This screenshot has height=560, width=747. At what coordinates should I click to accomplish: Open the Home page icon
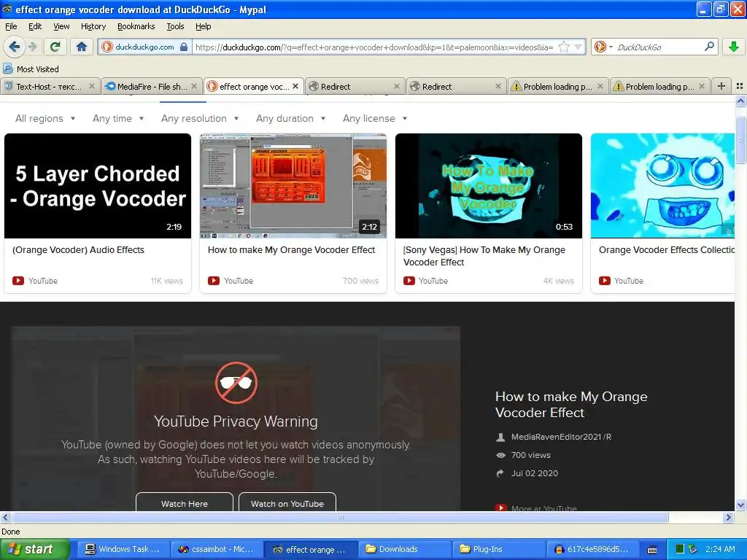tap(82, 47)
